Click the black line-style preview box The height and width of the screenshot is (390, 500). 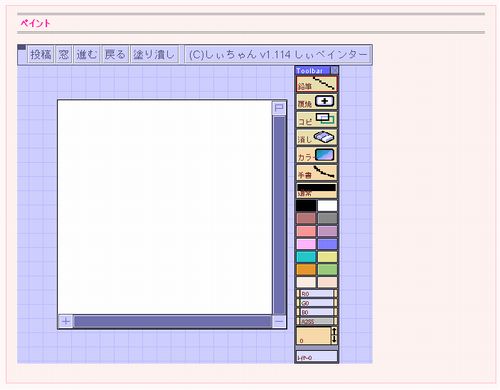[317, 190]
